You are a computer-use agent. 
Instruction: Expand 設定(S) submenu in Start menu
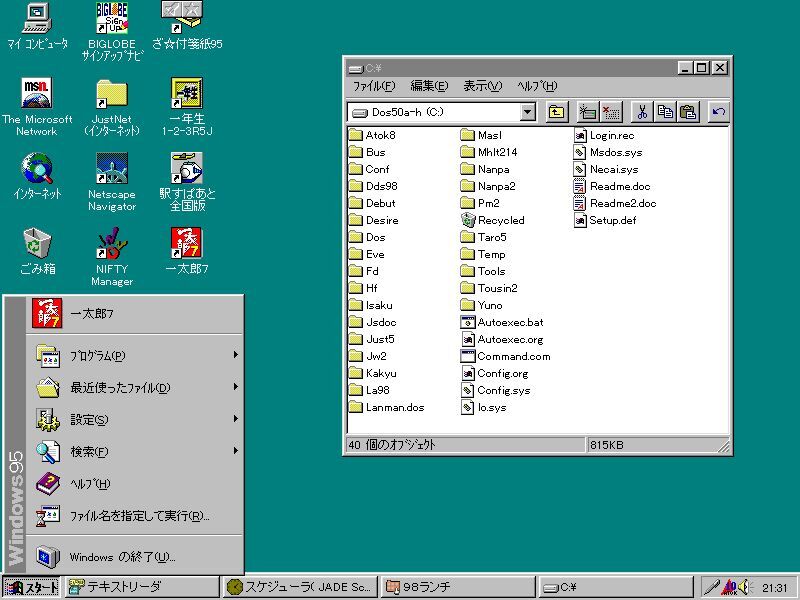tap(135, 419)
